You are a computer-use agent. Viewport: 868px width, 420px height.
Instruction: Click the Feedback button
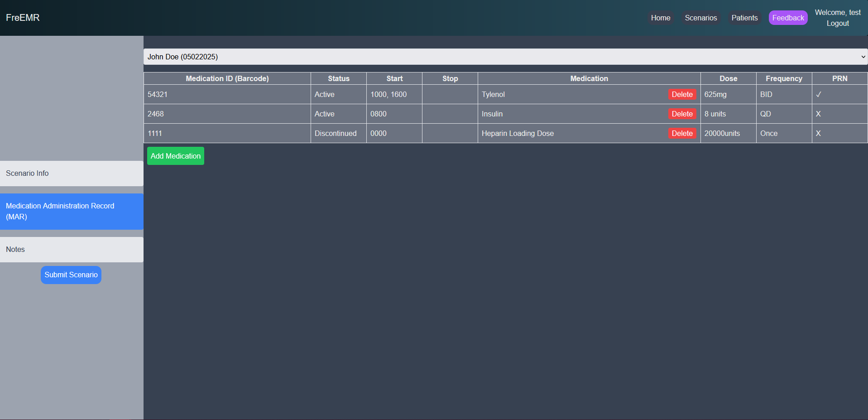coord(787,18)
